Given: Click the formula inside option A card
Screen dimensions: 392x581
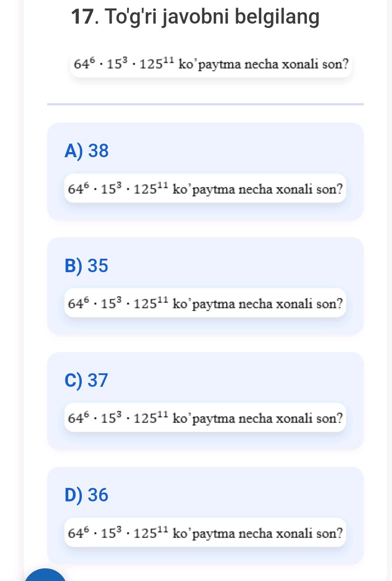Looking at the screenshot, I should pyautogui.click(x=205, y=189).
